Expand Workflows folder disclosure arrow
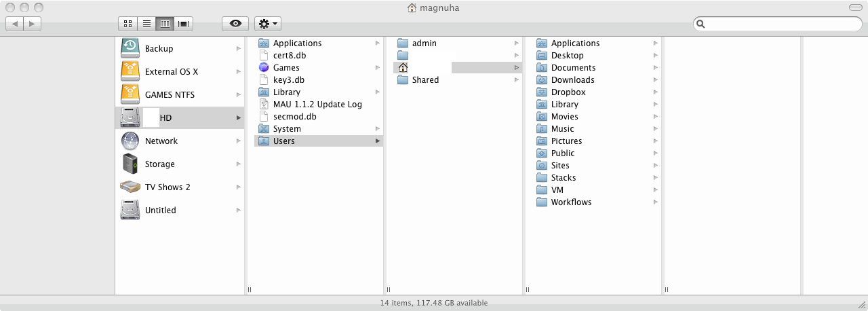The width and height of the screenshot is (868, 311). [x=655, y=202]
